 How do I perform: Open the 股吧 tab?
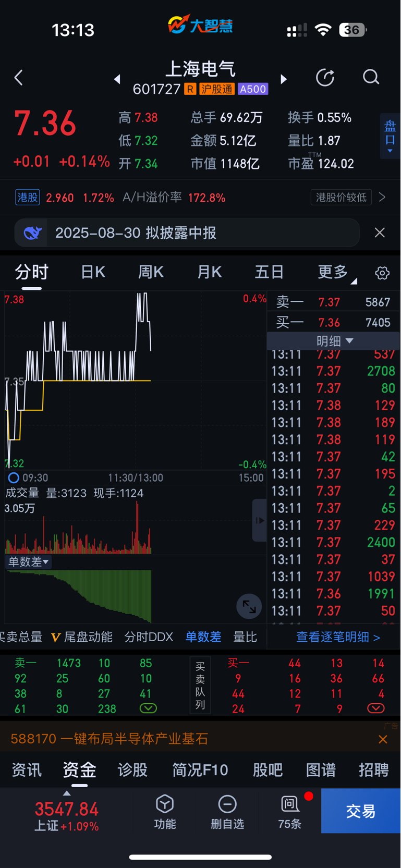coord(268,770)
